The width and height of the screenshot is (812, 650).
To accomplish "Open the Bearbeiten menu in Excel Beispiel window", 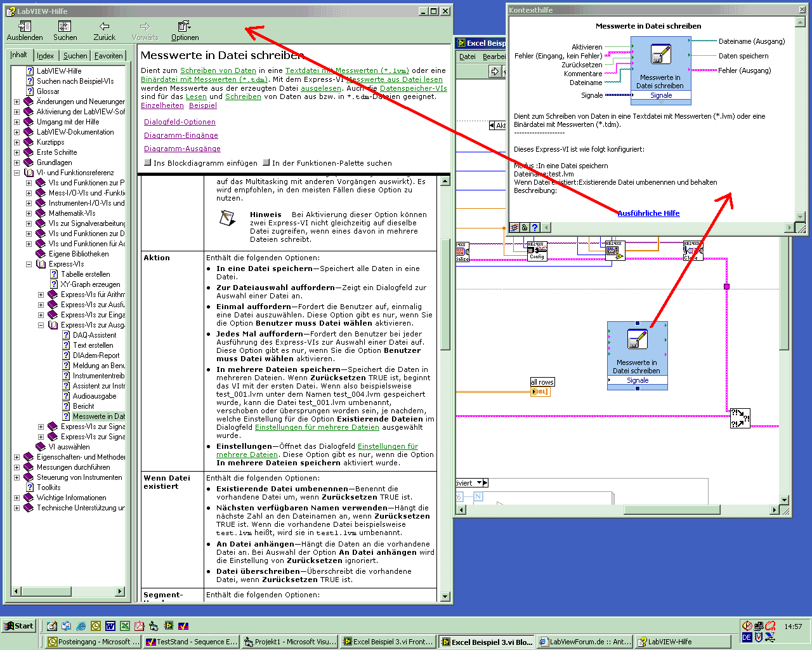I will [494, 56].
